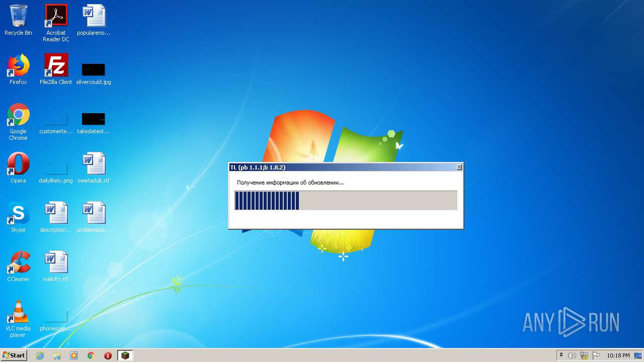Close the TL update dialog
The image size is (644, 362).
point(459,167)
